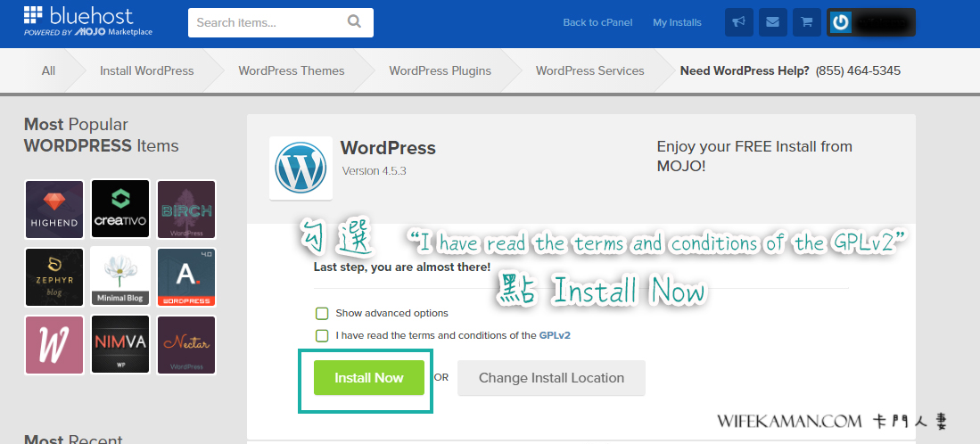Open the Zephyr blog theme thumbnail
The height and width of the screenshot is (444, 980).
(x=54, y=276)
